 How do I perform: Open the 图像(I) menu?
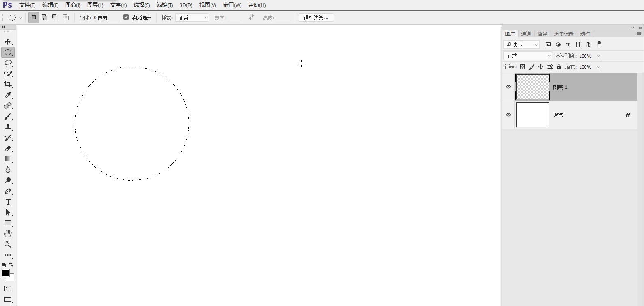[x=73, y=5]
